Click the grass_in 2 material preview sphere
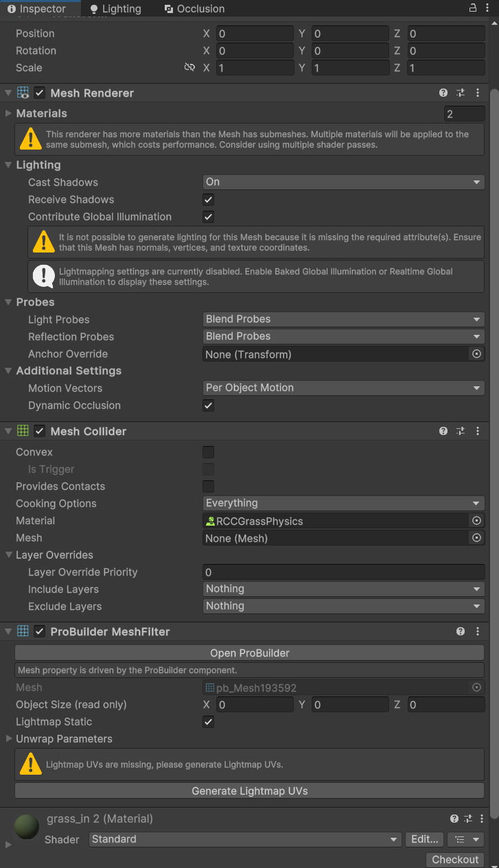The image size is (499, 868). [x=27, y=826]
